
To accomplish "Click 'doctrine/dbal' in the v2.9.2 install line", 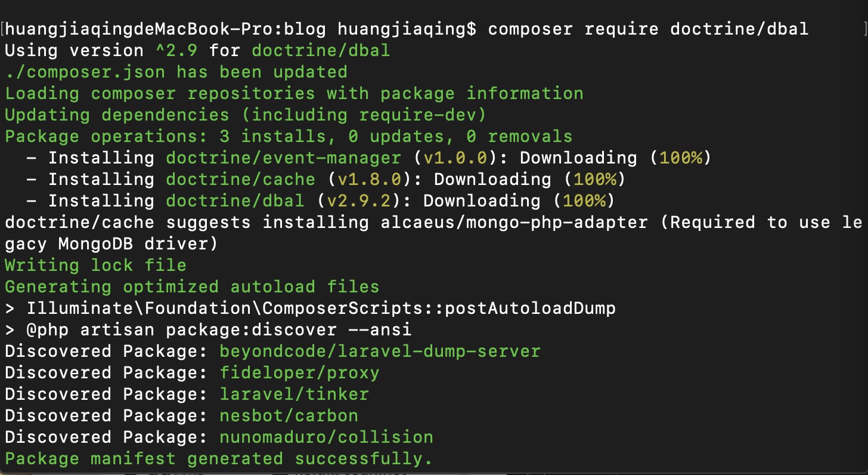I will [x=235, y=201].
